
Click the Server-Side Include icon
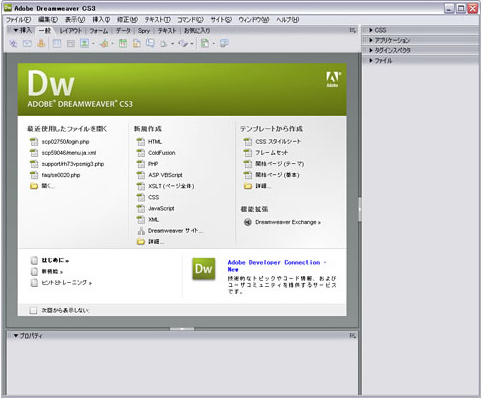137,43
